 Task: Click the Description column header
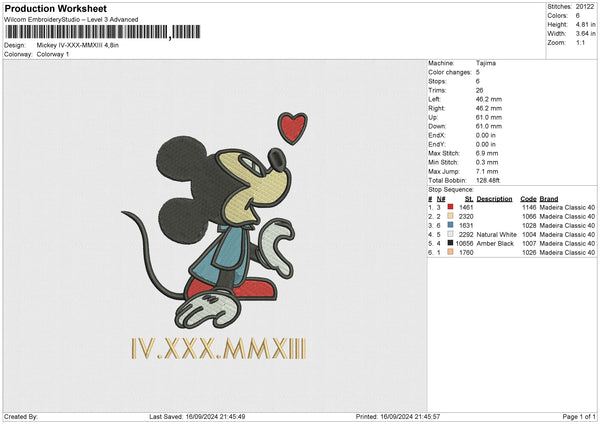coord(495,198)
